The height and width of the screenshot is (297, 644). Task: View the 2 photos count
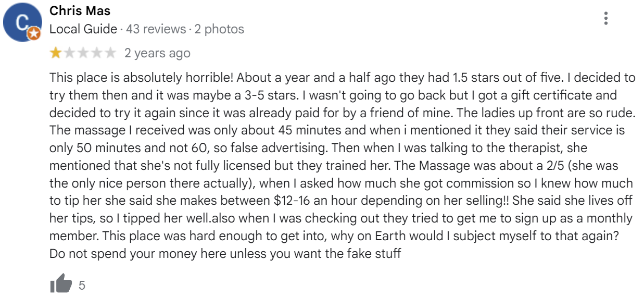(x=219, y=29)
